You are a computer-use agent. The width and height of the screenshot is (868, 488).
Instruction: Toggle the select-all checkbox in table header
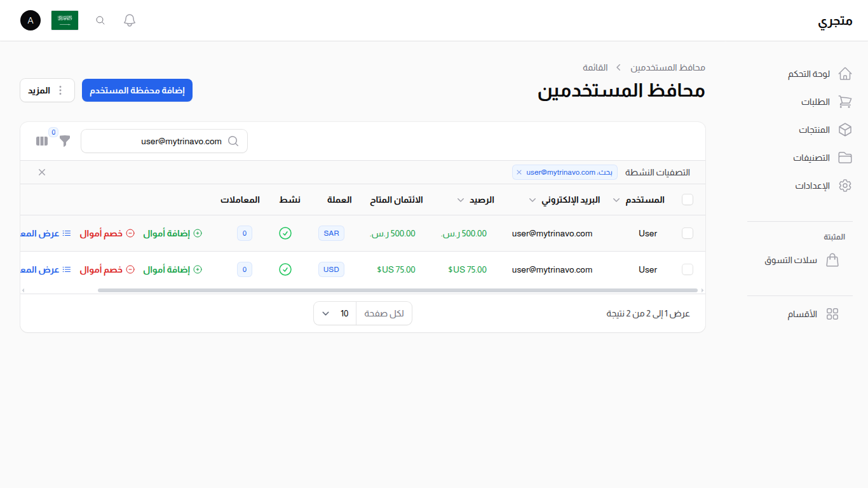coord(688,200)
